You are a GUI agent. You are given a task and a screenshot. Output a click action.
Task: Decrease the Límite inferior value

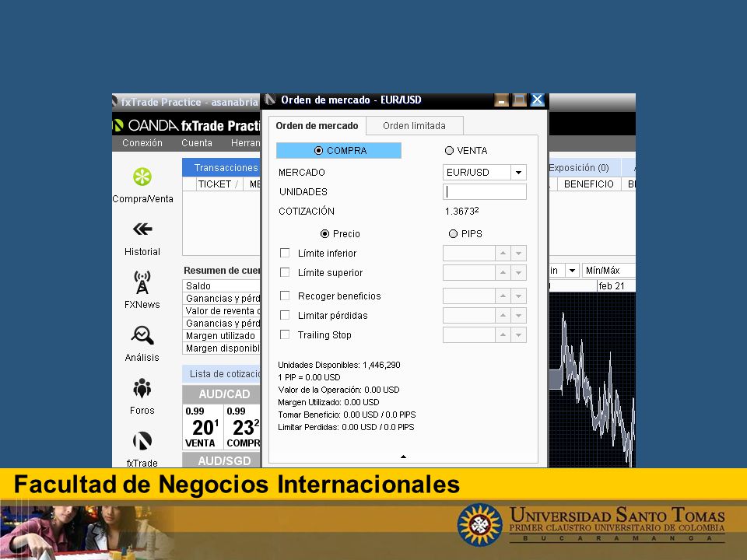click(518, 254)
